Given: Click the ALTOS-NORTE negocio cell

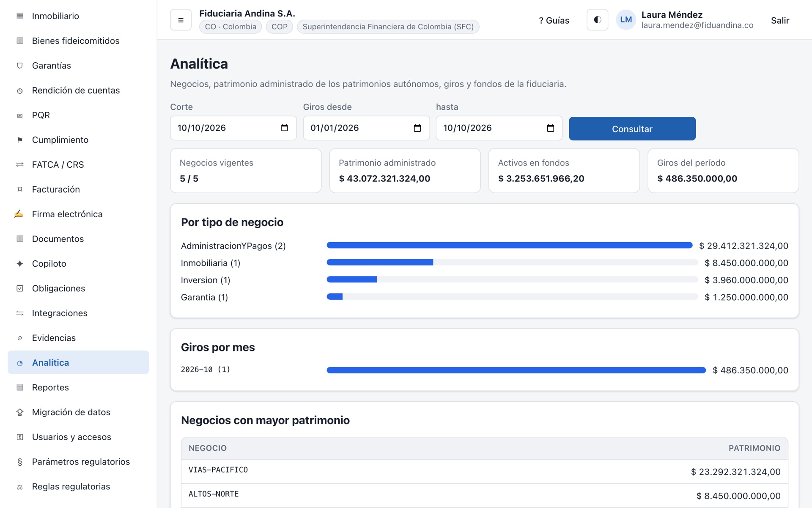Looking at the screenshot, I should (214, 494).
